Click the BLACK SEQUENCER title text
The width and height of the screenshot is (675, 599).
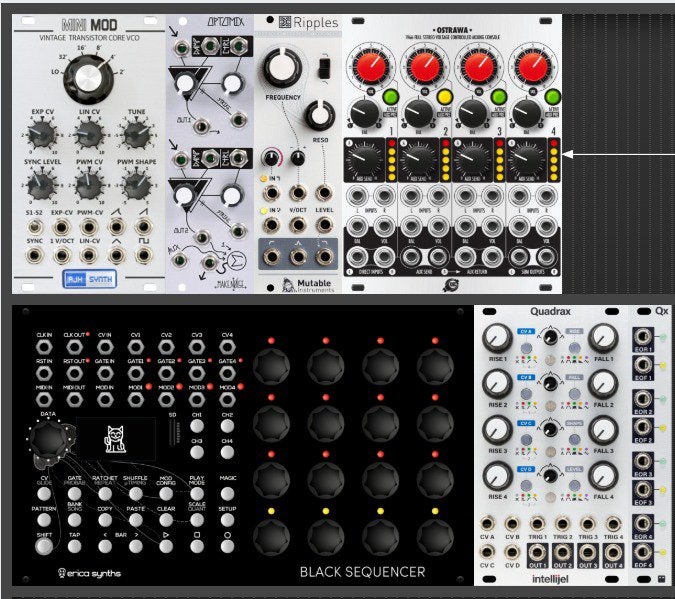(362, 572)
